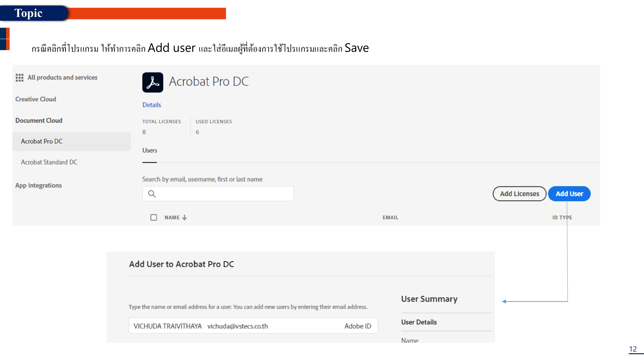Click the sort arrow beside NAME
644x362 pixels.
[x=185, y=218]
